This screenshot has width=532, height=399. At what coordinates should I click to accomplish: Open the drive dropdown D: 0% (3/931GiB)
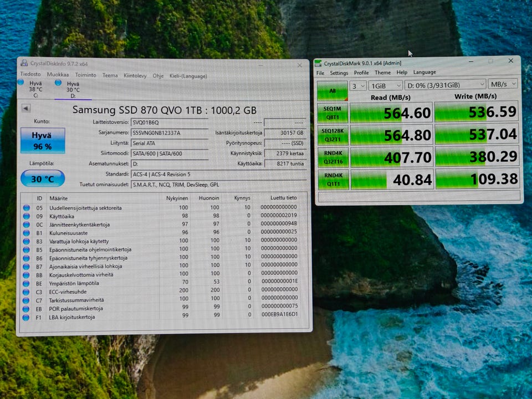[446, 85]
